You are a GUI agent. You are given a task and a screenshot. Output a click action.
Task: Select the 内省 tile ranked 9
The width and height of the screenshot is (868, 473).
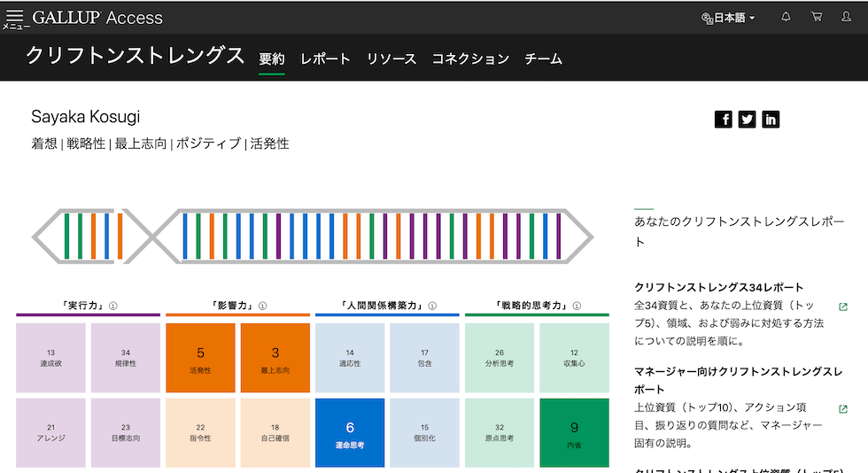pyautogui.click(x=574, y=432)
